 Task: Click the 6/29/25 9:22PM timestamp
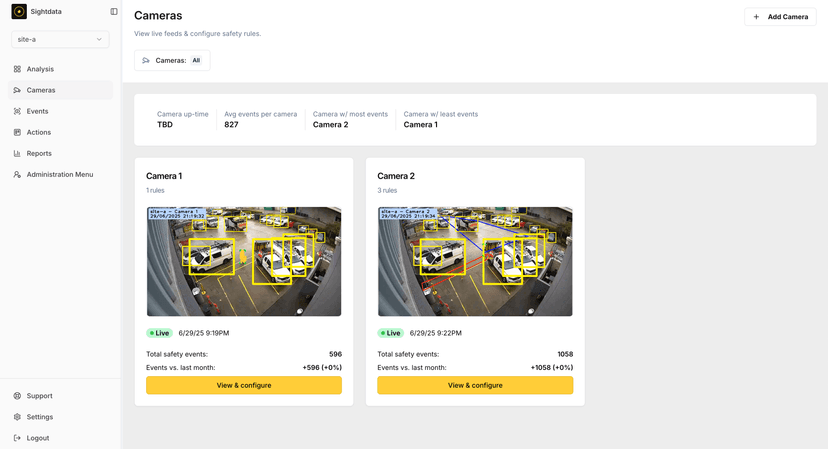(x=436, y=333)
